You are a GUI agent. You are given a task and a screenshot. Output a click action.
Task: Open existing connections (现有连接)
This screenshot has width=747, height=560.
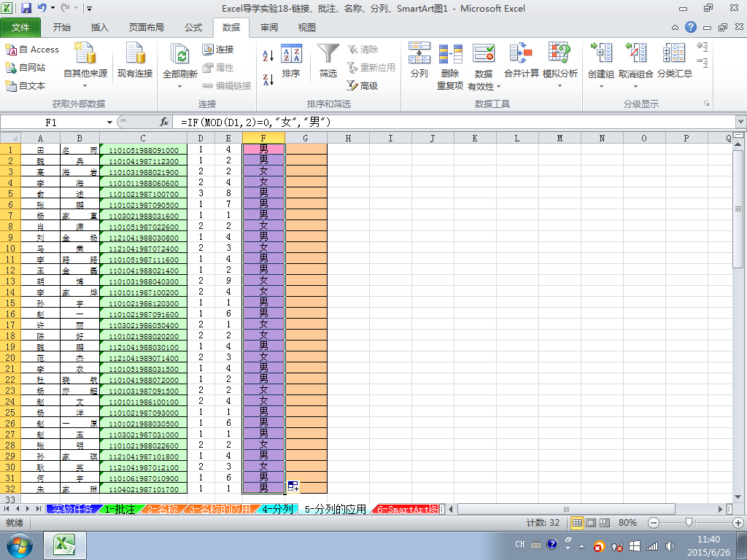coord(135,61)
